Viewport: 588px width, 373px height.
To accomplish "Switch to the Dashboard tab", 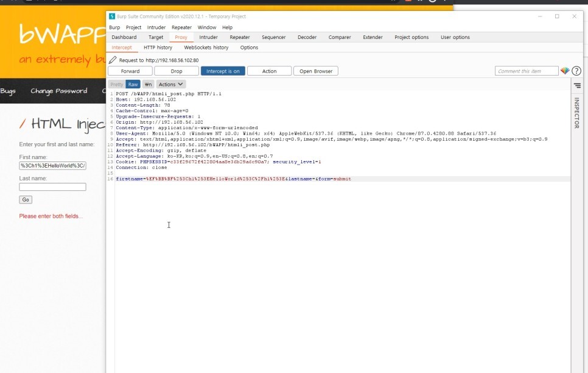I will coord(124,37).
